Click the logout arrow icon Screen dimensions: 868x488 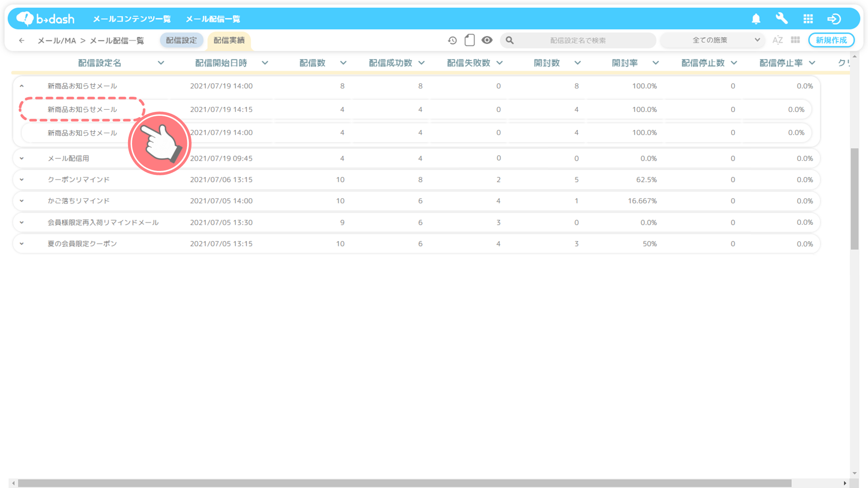(834, 19)
